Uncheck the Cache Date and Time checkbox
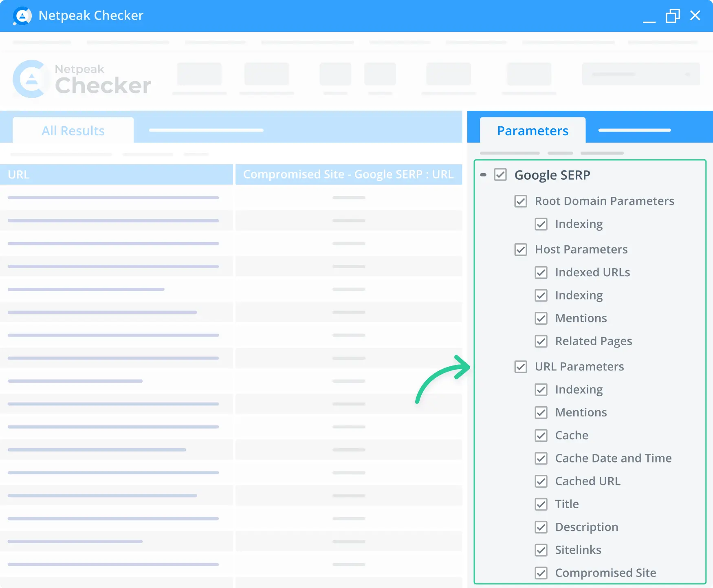 pyautogui.click(x=541, y=458)
